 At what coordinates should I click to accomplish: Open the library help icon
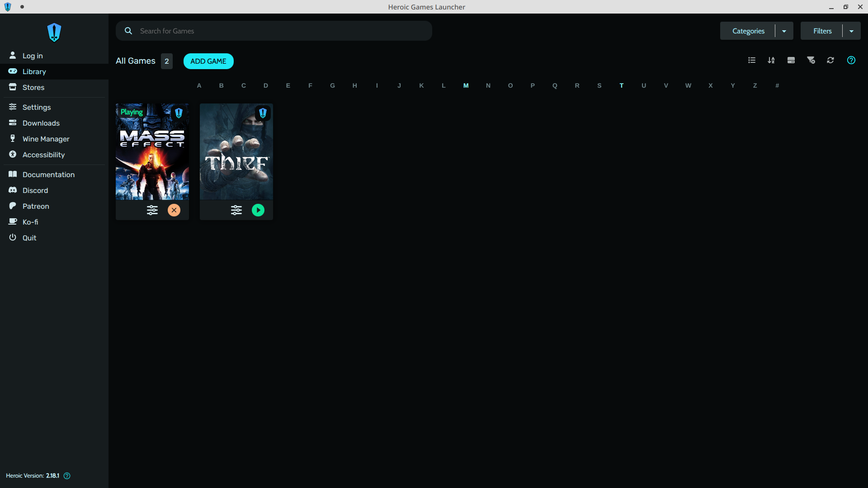pos(851,60)
